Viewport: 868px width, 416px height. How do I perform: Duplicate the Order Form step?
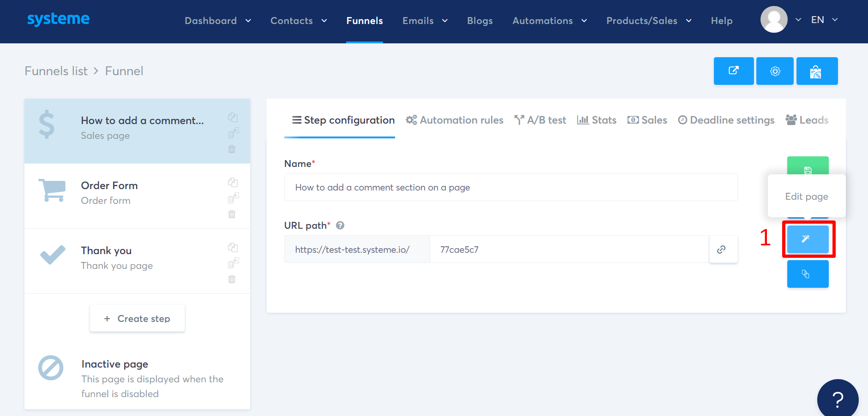233,182
